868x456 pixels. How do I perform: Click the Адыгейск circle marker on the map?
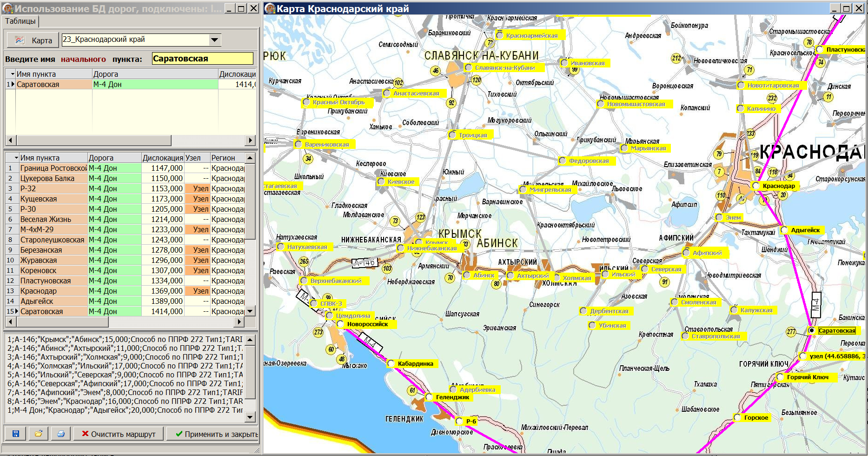[x=784, y=230]
